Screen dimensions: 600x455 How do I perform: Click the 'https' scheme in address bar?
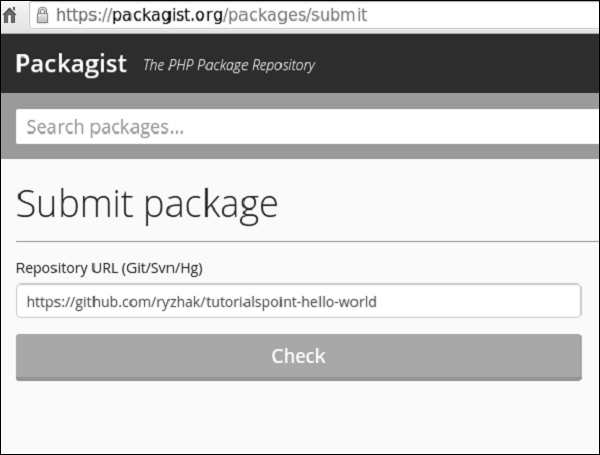[x=76, y=14]
